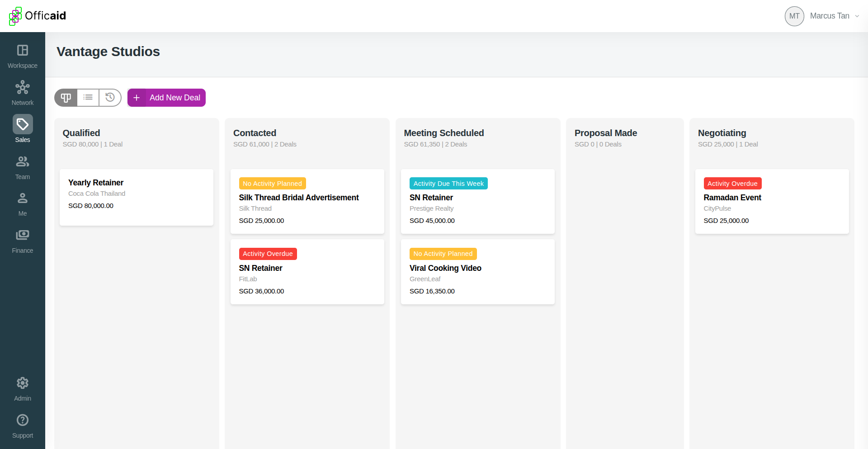The height and width of the screenshot is (449, 868).
Task: Switch to history view
Action: click(110, 98)
